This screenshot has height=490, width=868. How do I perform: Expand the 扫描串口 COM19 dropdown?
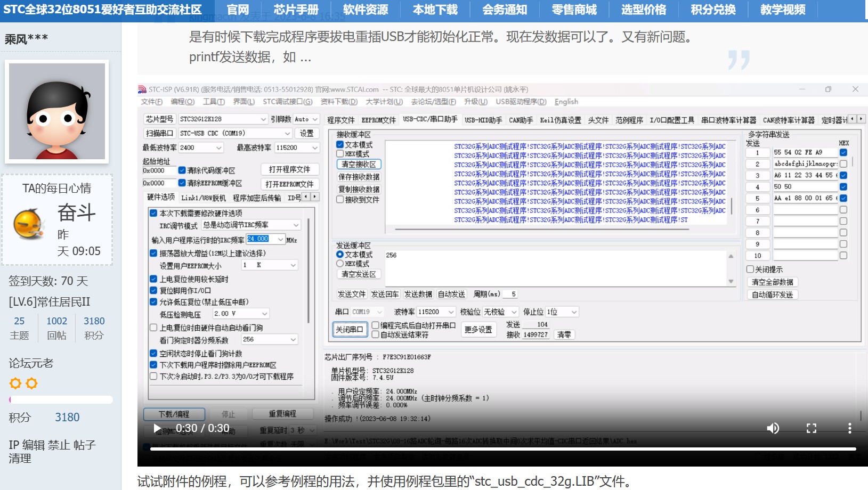pyautogui.click(x=287, y=133)
